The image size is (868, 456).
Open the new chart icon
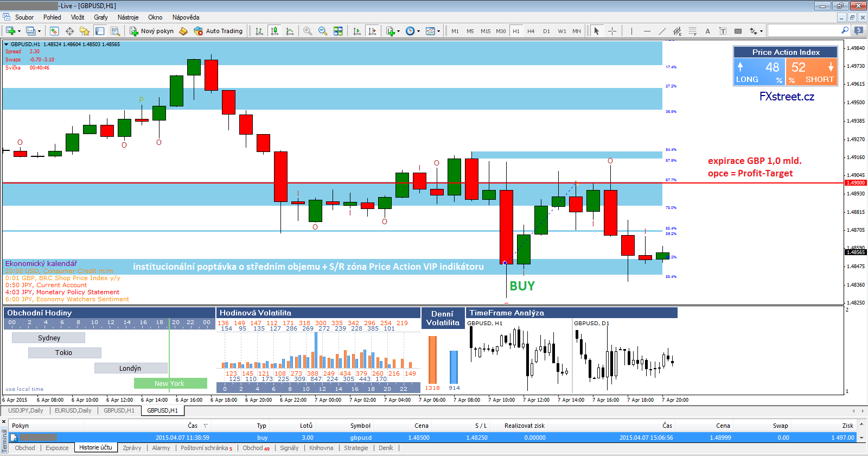10,31
